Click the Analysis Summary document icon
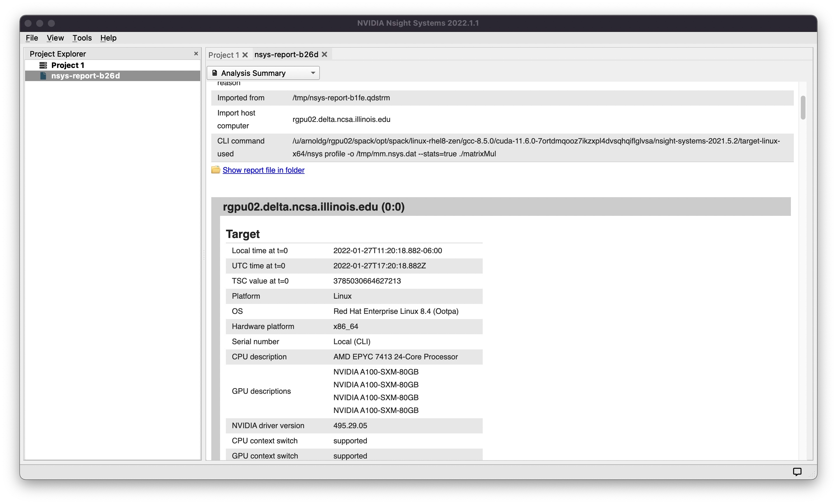Viewport: 837px width, 504px height. (x=215, y=73)
